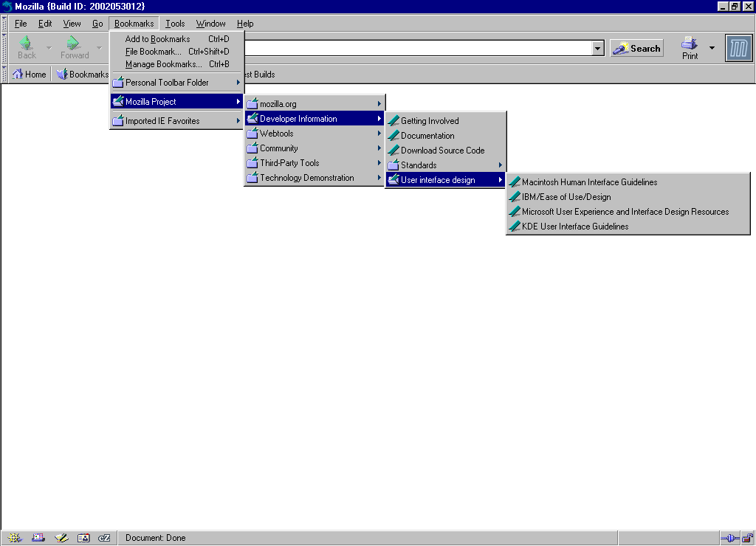Screen dimensions: 756x546
Task: Click the Getting Involved bookmark icon
Action: pos(394,120)
